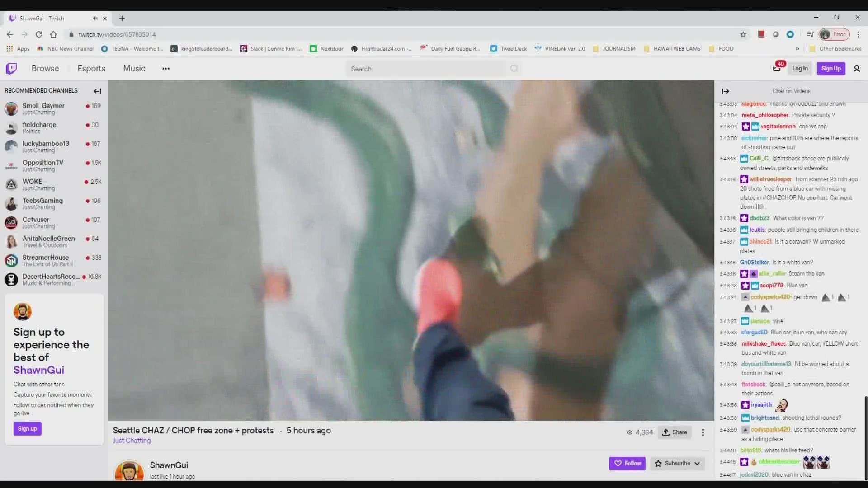Open user profile icon menu

pyautogui.click(x=856, y=69)
